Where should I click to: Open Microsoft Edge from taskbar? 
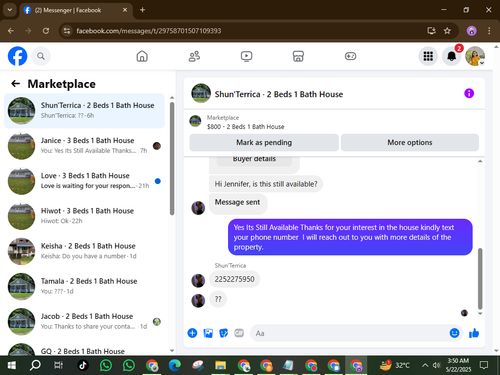tap(174, 366)
